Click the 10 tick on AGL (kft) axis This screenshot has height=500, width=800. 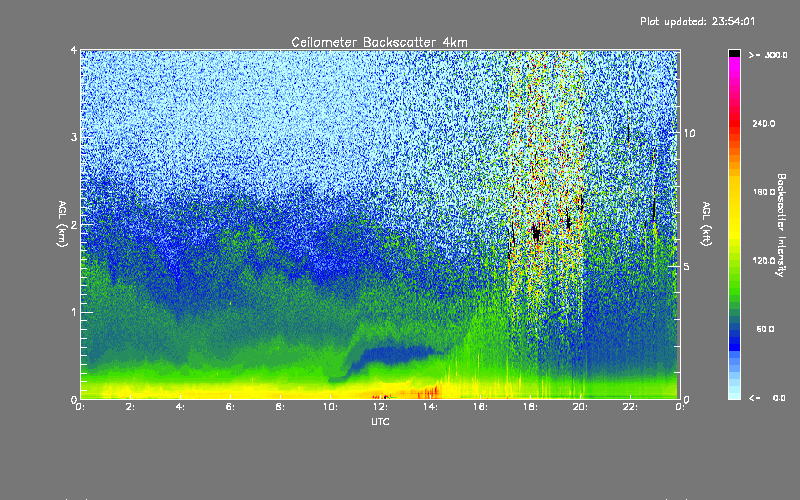689,133
